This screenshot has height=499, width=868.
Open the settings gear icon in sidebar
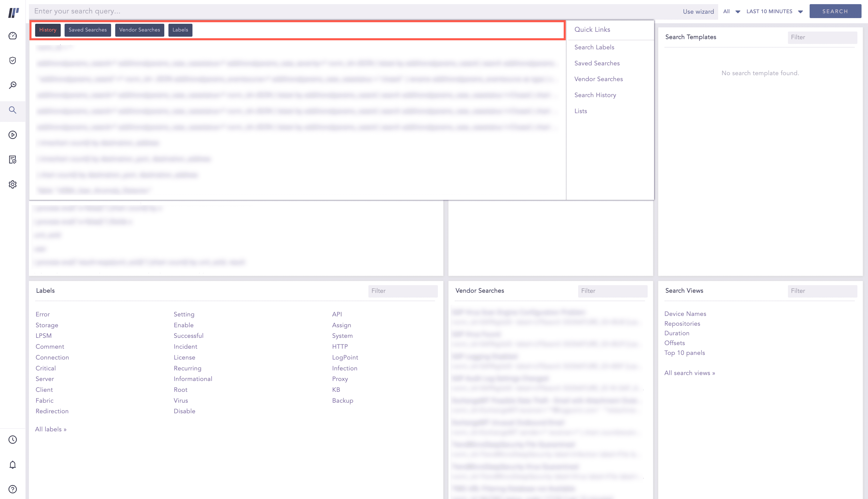tap(12, 184)
